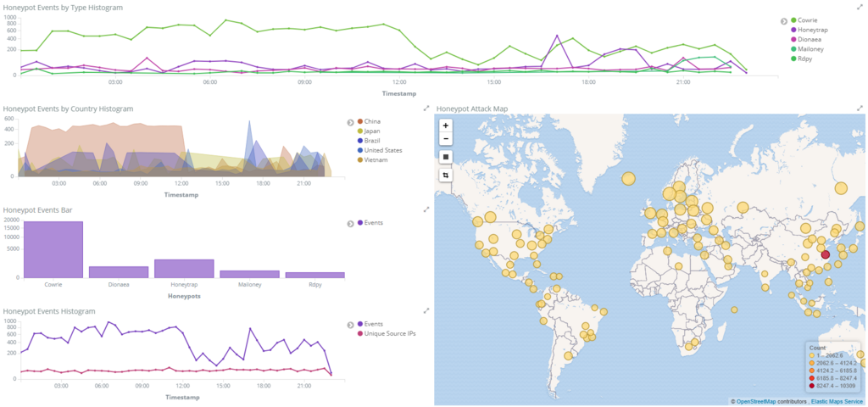The image size is (868, 407).
Task: Click the Rdpy bar in Events Bar chart
Action: coord(315,275)
